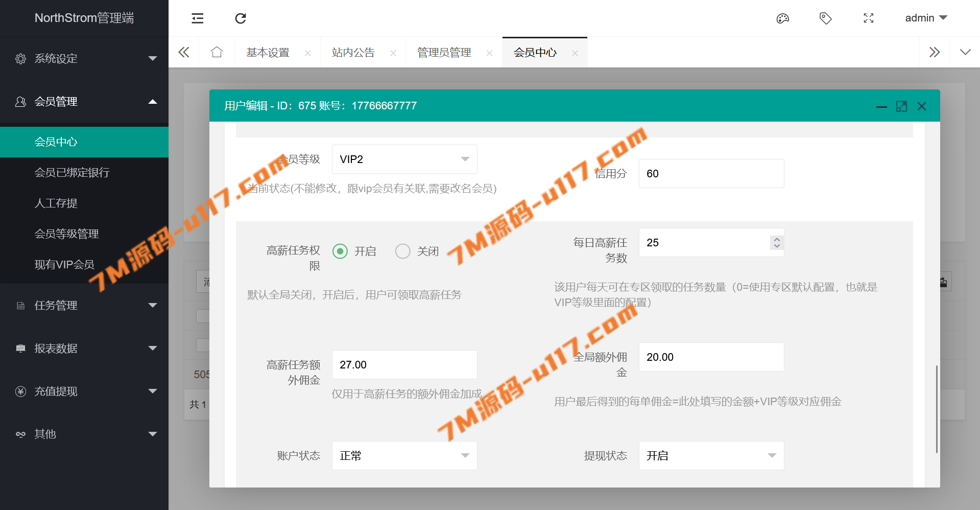Viewport: 980px width, 510px height.
Task: Maximize the 用户编辑 dialog
Action: tap(901, 106)
